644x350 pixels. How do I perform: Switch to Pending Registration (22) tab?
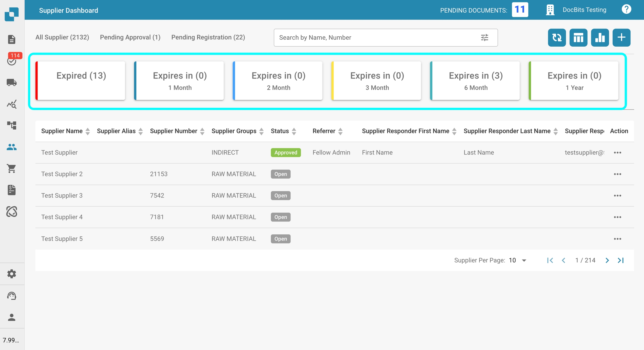[x=208, y=37]
